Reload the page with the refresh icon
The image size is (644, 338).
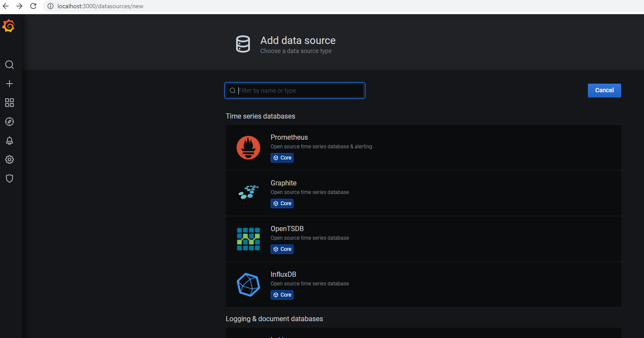[x=33, y=6]
